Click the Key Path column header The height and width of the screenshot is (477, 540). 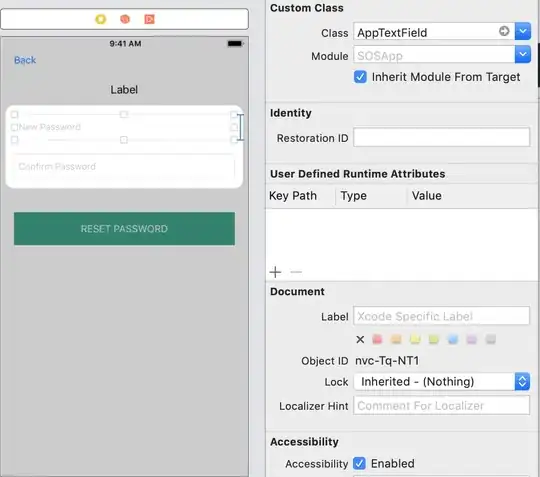(x=293, y=196)
